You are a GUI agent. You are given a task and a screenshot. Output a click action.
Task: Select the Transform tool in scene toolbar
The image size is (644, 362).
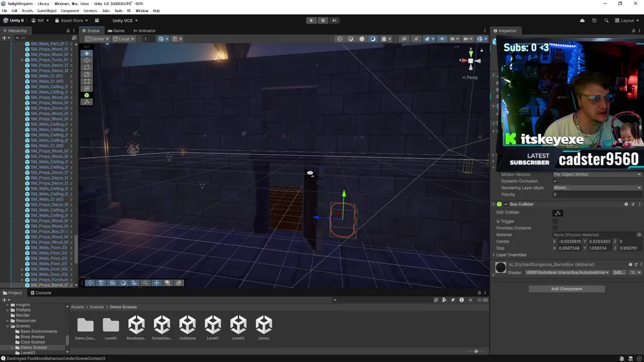click(x=87, y=88)
